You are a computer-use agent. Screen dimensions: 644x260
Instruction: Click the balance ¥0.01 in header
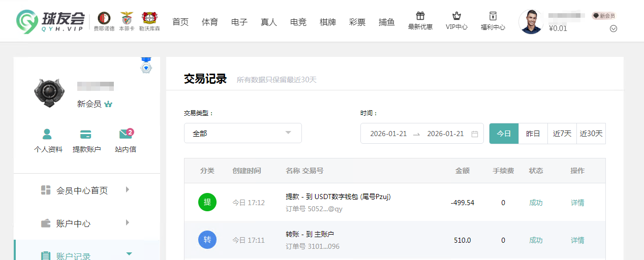click(x=558, y=28)
